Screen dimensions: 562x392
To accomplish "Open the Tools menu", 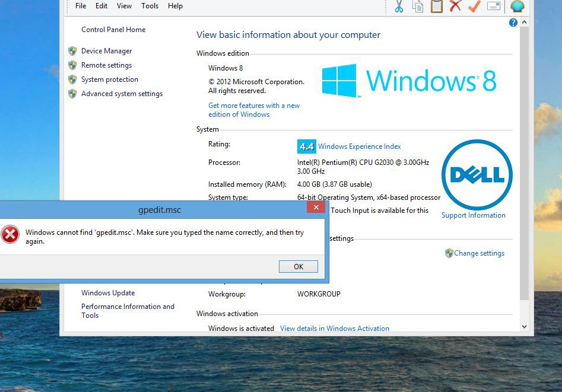I will pyautogui.click(x=150, y=6).
